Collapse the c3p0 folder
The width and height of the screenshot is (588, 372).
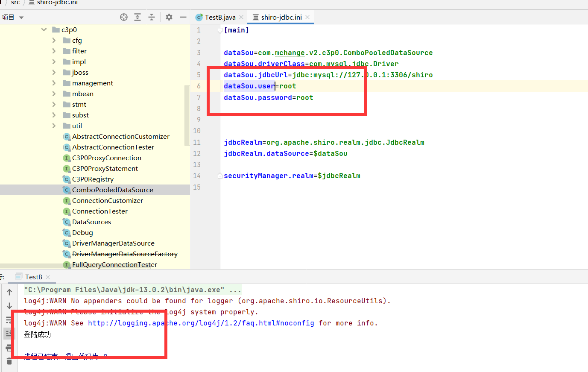pyautogui.click(x=44, y=29)
